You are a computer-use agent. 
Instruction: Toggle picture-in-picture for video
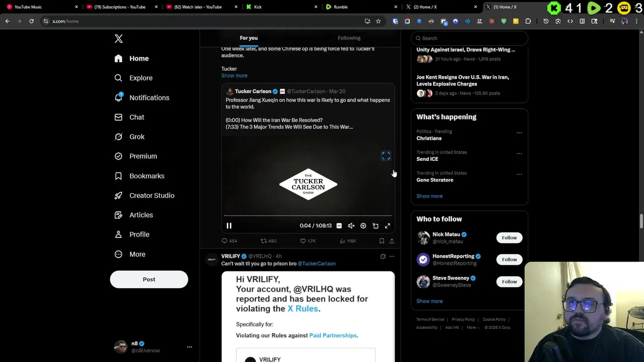[x=375, y=226]
